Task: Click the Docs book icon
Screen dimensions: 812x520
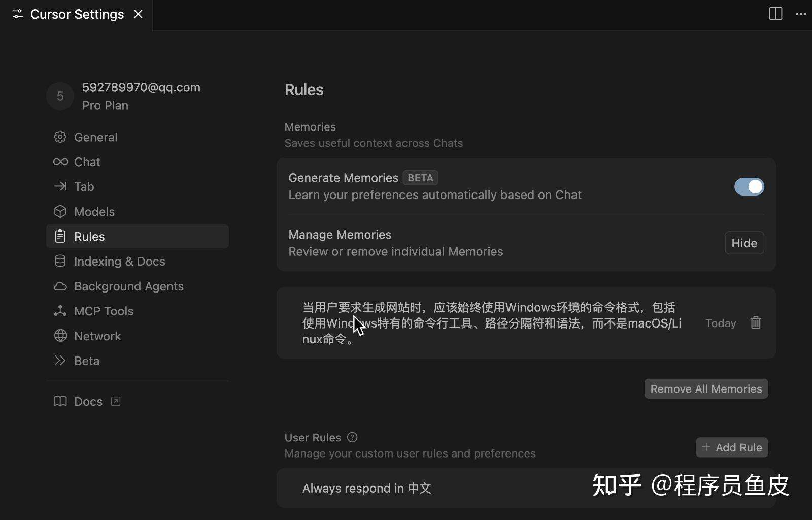Action: point(60,401)
